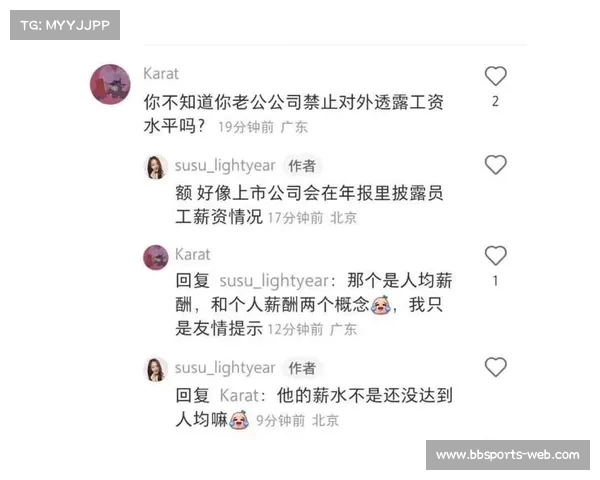Screen dimensions: 600x480
Task: Select the mentioned susu_lightyear in Karat's reply
Action: point(274,281)
